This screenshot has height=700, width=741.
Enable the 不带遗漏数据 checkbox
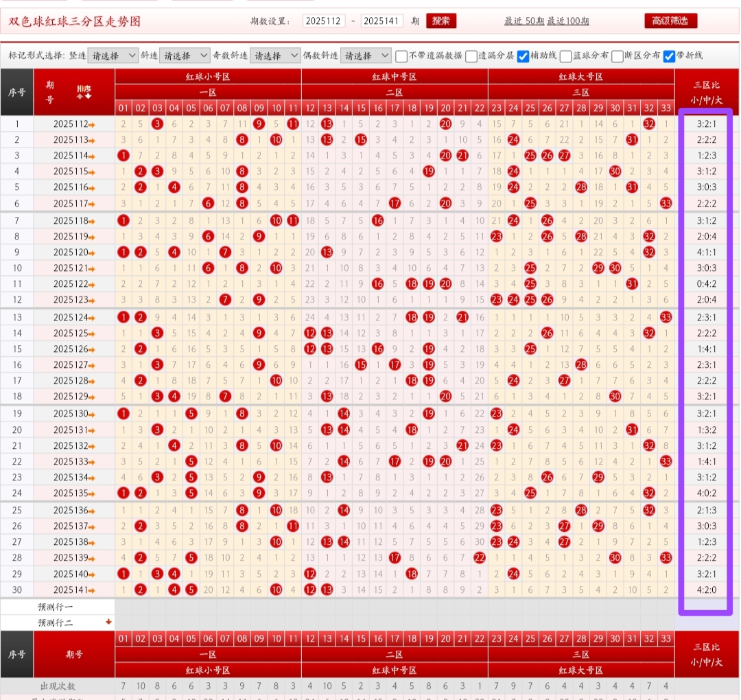click(401, 56)
